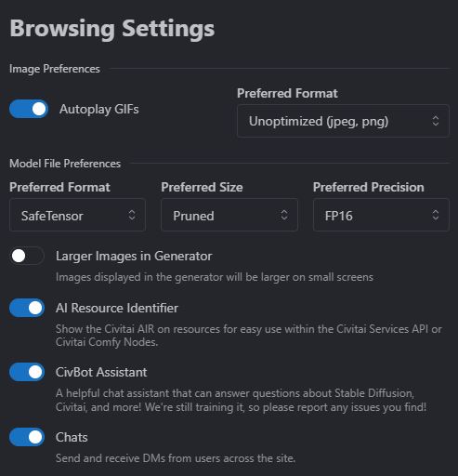Turn off the Chats toggle
Screen dimensions: 458x476
pyautogui.click(x=27, y=437)
